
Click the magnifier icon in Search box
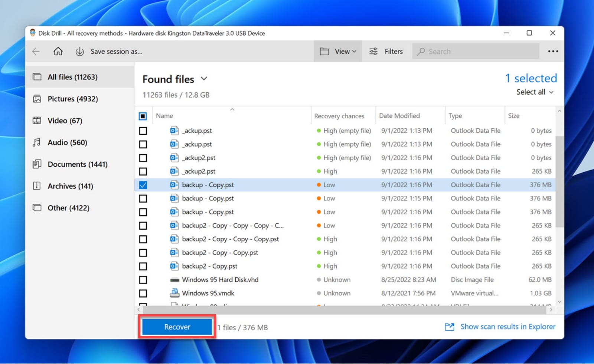pos(421,52)
